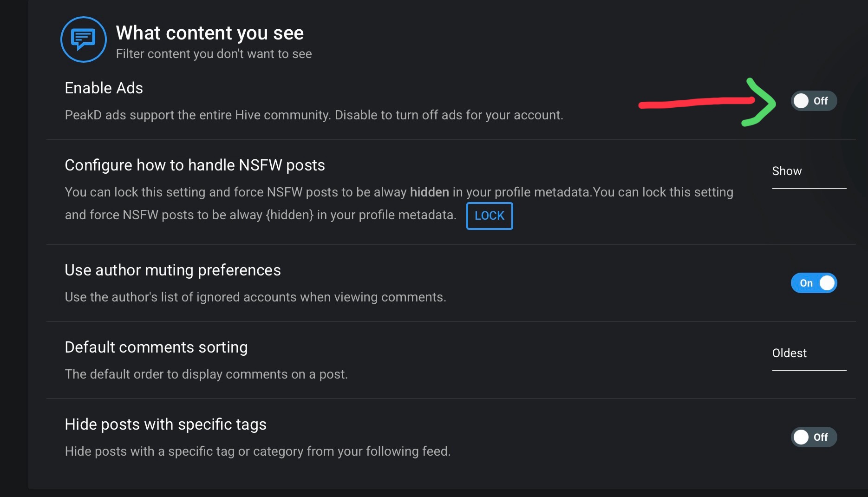Click 'Configure how to handle NSFW posts' title
The height and width of the screenshot is (497, 868).
click(x=195, y=165)
